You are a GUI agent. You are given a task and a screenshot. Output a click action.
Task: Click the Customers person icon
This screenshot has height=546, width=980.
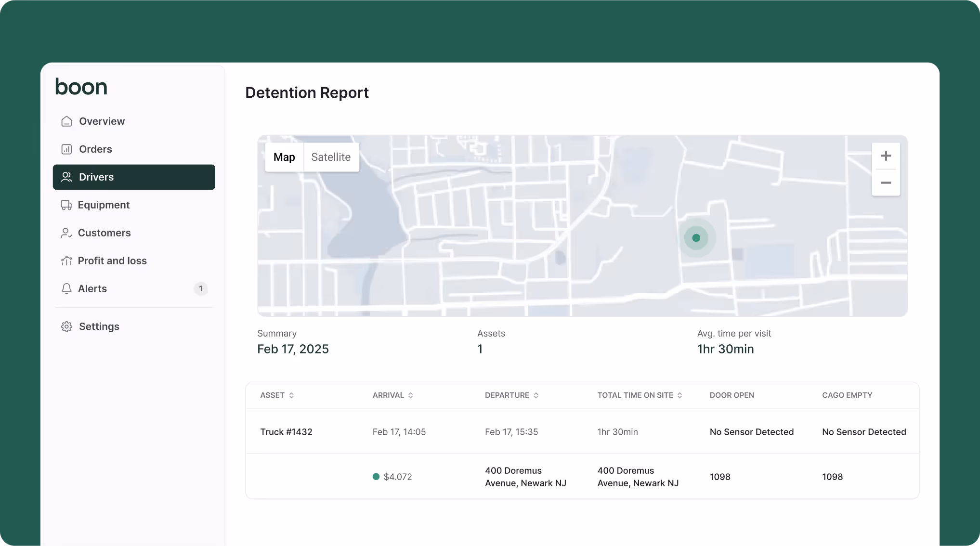(66, 233)
